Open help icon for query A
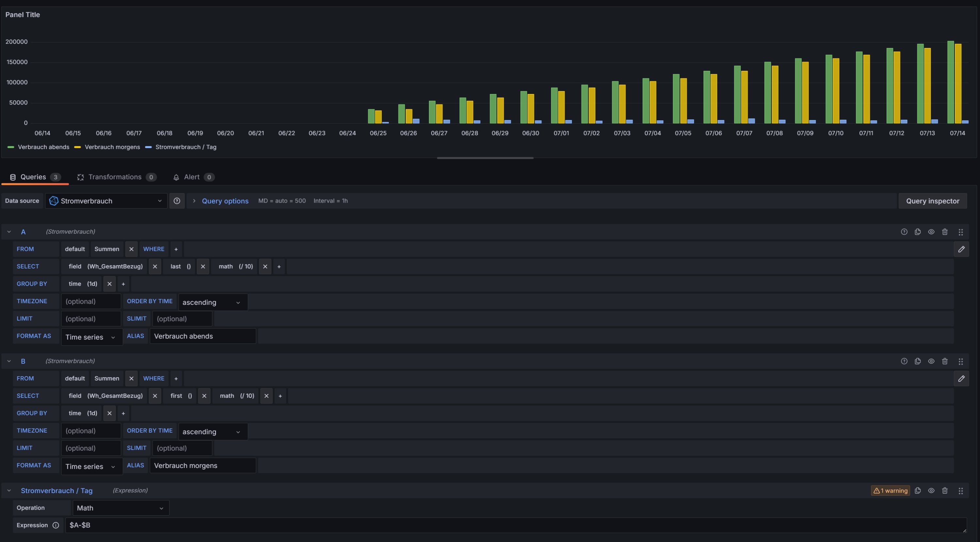The width and height of the screenshot is (980, 542). pyautogui.click(x=904, y=232)
